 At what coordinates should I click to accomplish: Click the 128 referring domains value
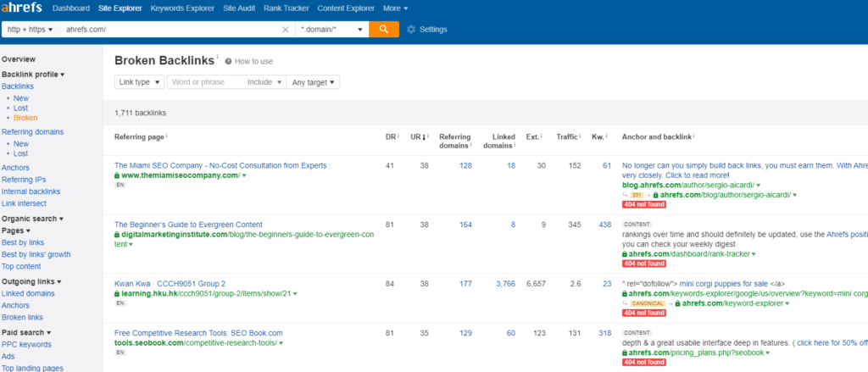click(x=465, y=165)
